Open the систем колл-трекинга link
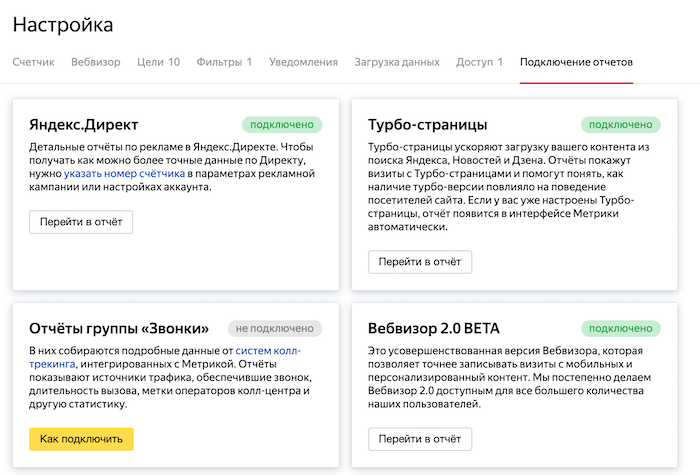700x475 pixels. click(267, 350)
